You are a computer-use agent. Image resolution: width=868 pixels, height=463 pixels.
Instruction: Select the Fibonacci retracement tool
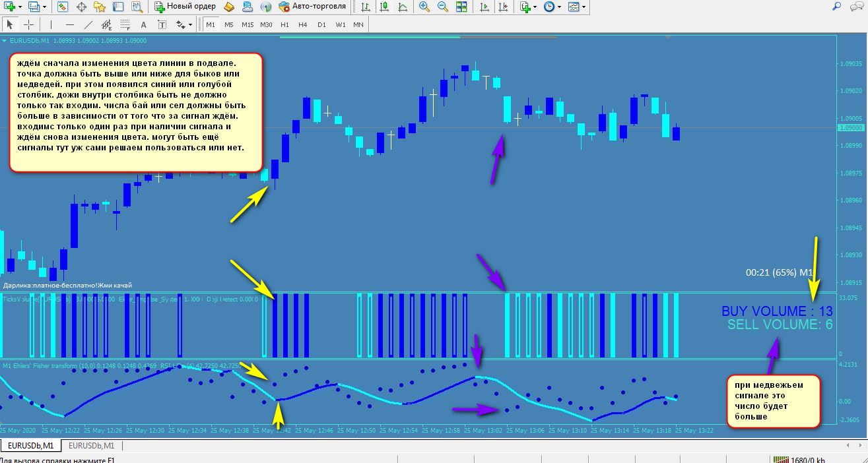tap(125, 24)
